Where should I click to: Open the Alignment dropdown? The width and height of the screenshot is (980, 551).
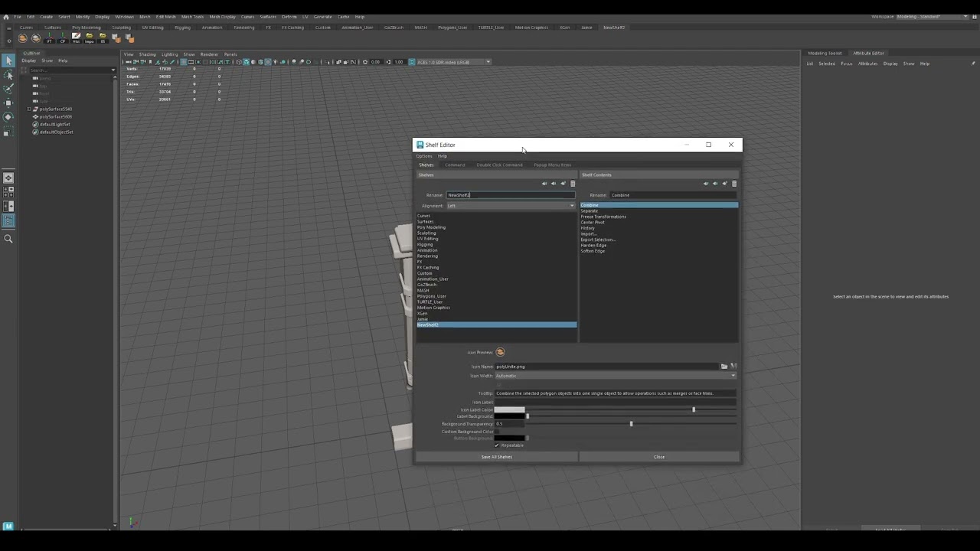511,206
